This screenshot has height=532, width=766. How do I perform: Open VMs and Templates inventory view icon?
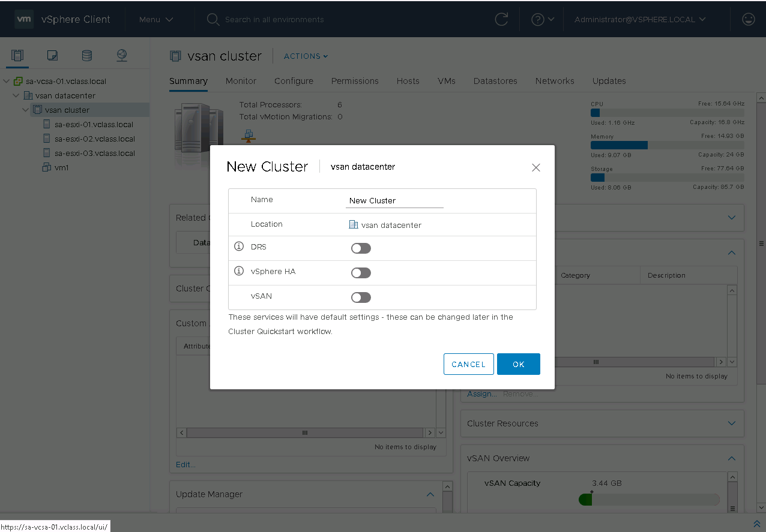click(52, 56)
